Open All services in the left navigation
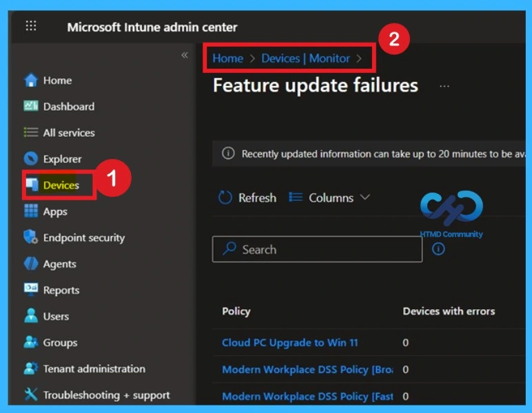The height and width of the screenshot is (413, 532). pos(69,132)
